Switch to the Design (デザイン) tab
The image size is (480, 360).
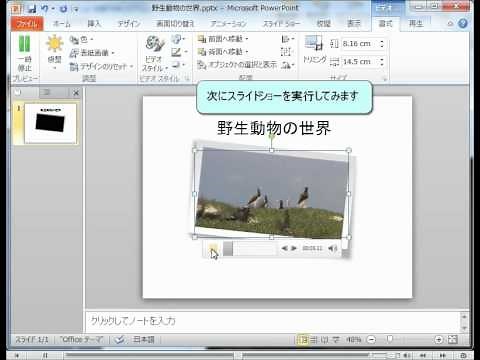point(129,23)
